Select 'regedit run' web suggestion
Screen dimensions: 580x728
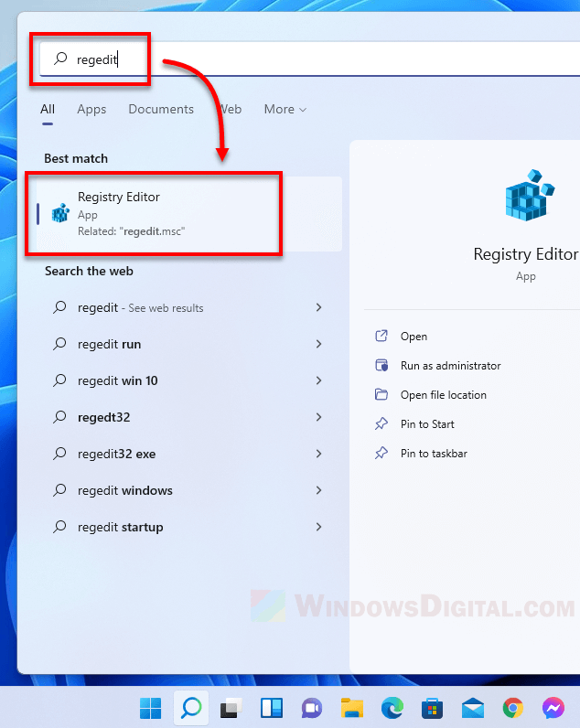[189, 344]
